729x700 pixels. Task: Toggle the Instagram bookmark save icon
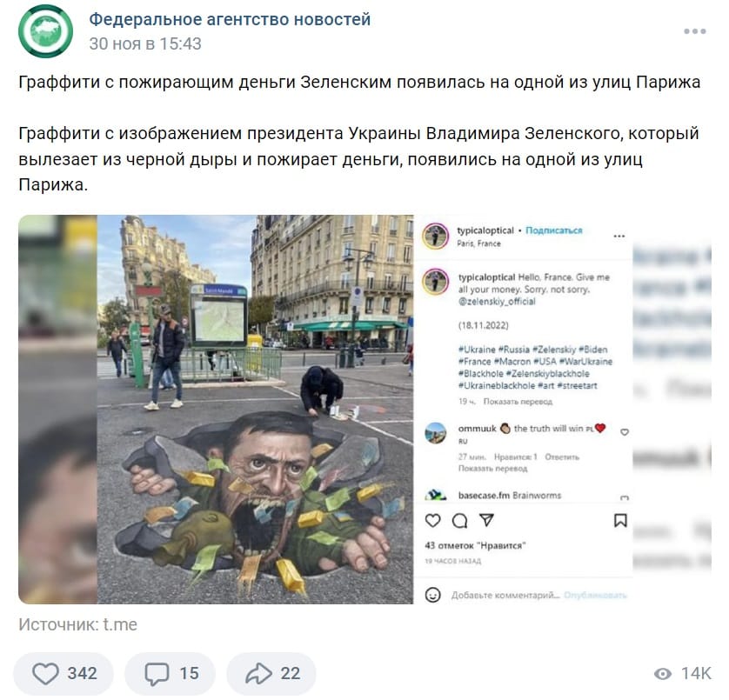click(x=620, y=521)
